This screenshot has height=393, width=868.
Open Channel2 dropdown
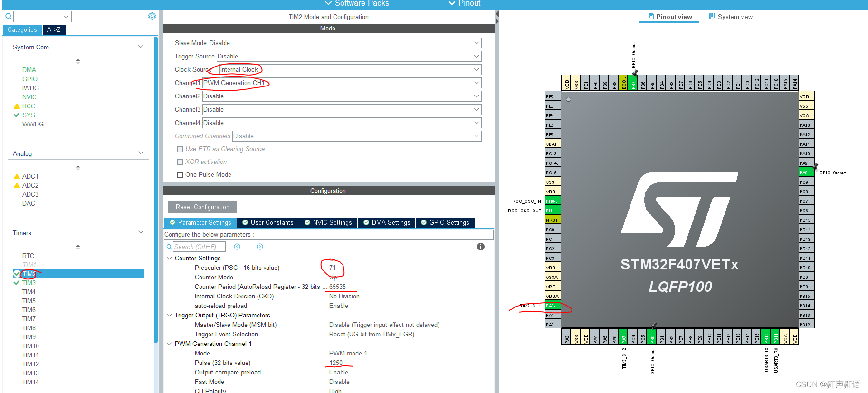342,96
